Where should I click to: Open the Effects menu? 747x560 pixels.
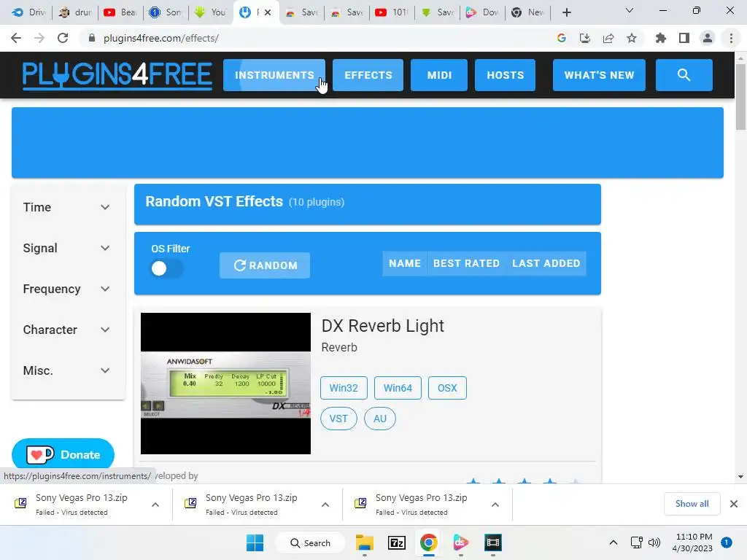click(x=368, y=75)
